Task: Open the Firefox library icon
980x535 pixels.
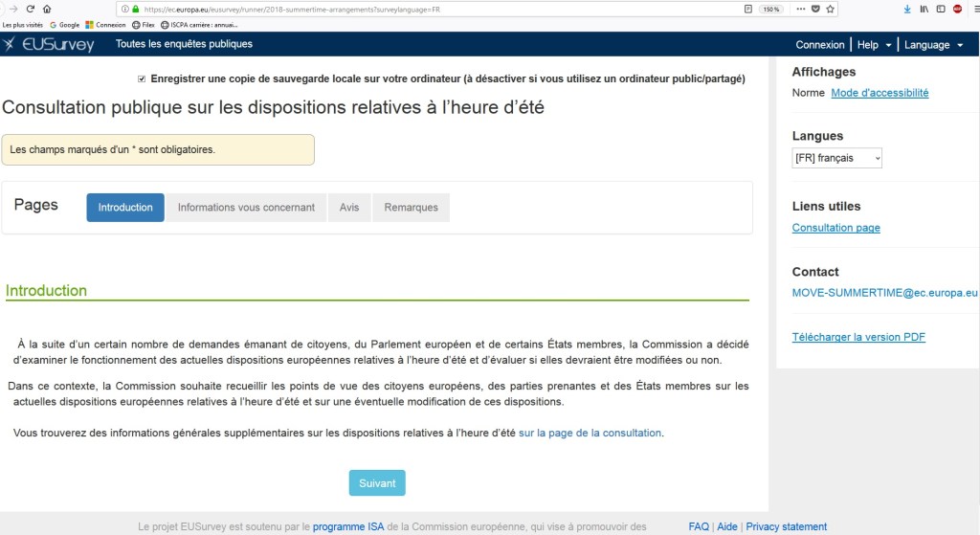Action: coord(924,9)
